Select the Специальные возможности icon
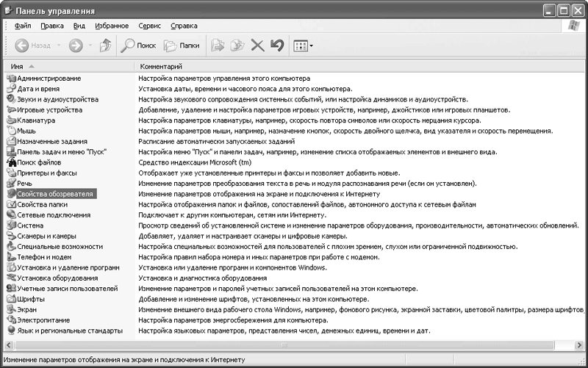Viewport: 588px width, 368px height. pyautogui.click(x=11, y=247)
